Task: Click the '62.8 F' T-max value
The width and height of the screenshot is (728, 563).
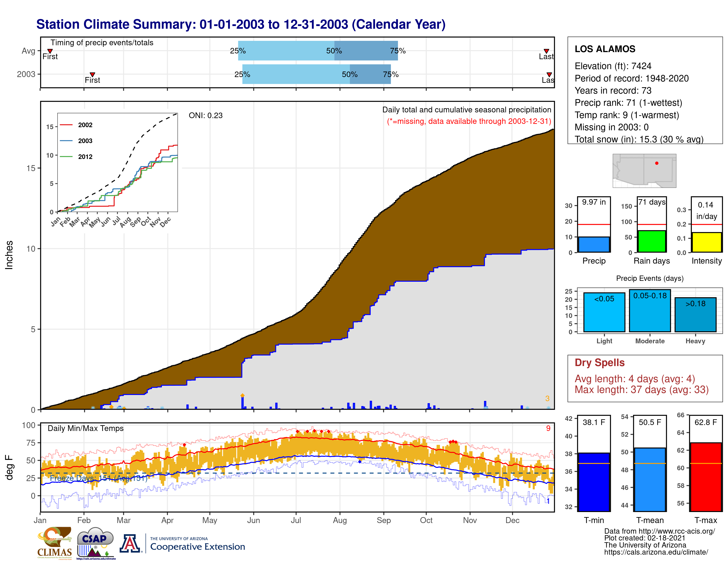Action: (x=706, y=422)
